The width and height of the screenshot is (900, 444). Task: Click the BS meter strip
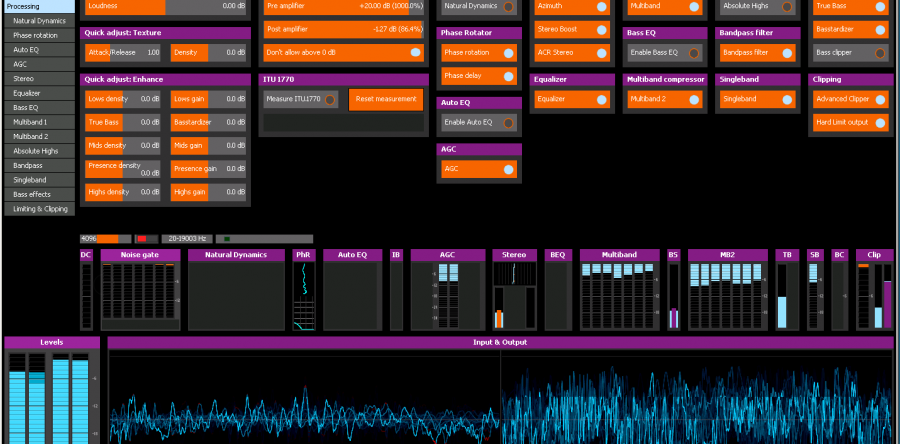pos(674,290)
